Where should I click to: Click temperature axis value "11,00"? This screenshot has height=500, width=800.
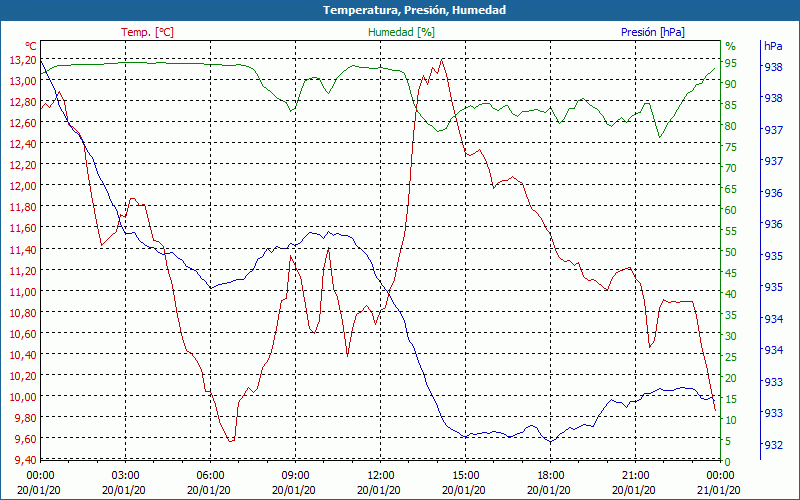coord(23,291)
